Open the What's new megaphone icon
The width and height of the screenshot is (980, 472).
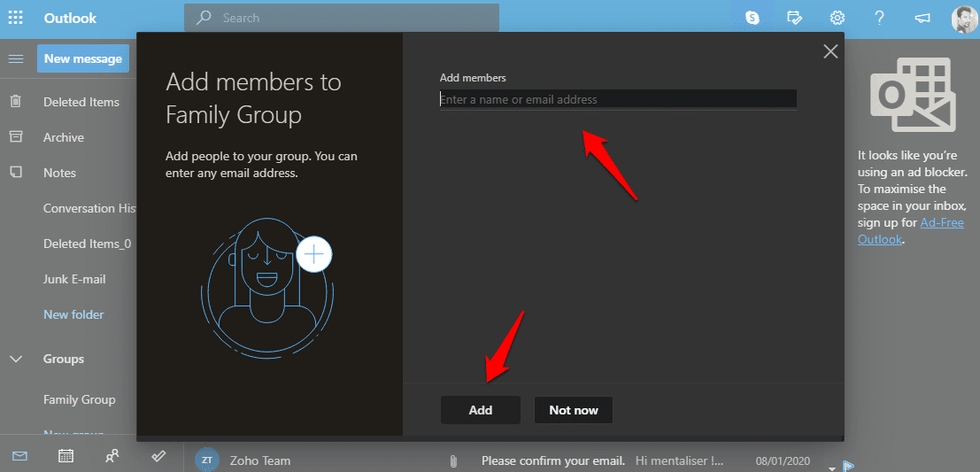[922, 18]
